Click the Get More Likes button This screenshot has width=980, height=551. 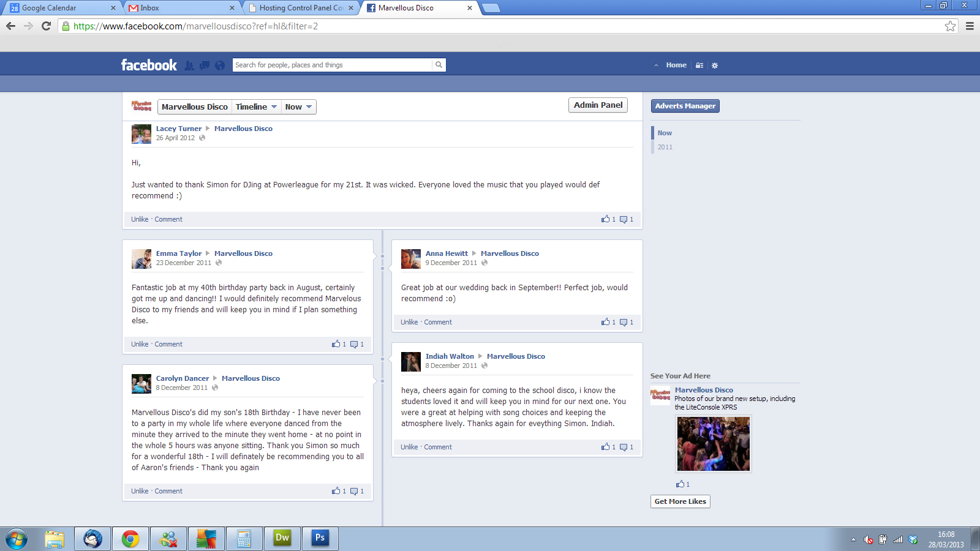680,501
